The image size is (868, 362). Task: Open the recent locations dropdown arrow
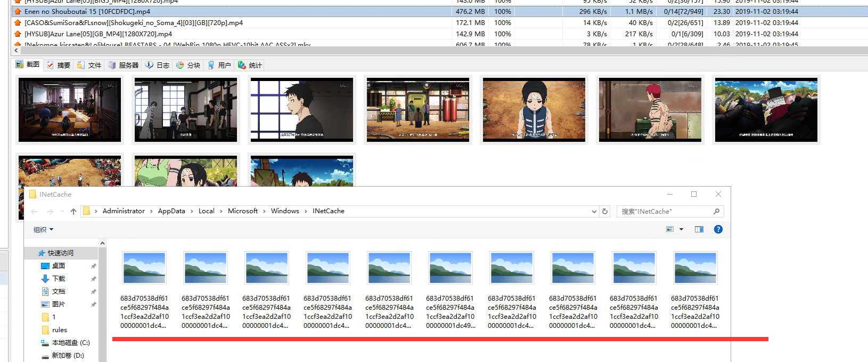coord(62,212)
